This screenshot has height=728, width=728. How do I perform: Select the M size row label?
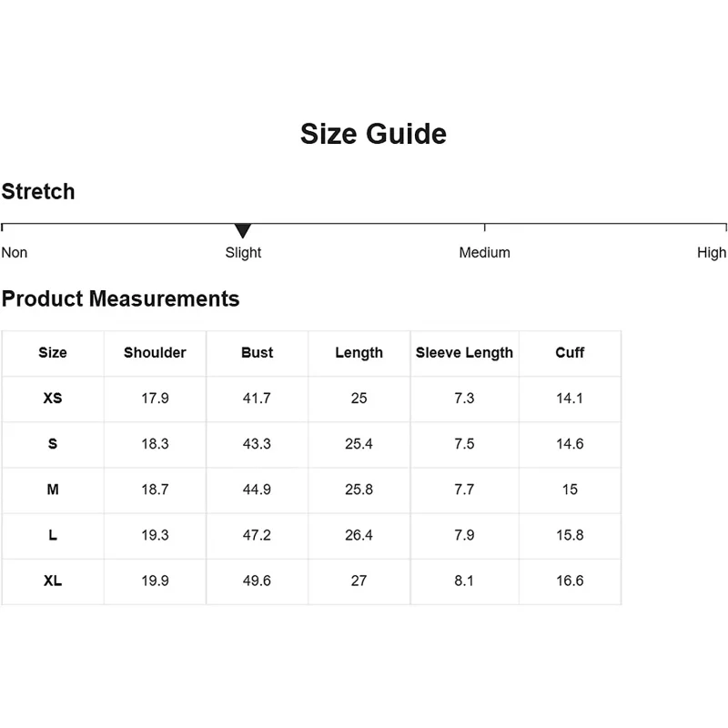click(x=53, y=490)
